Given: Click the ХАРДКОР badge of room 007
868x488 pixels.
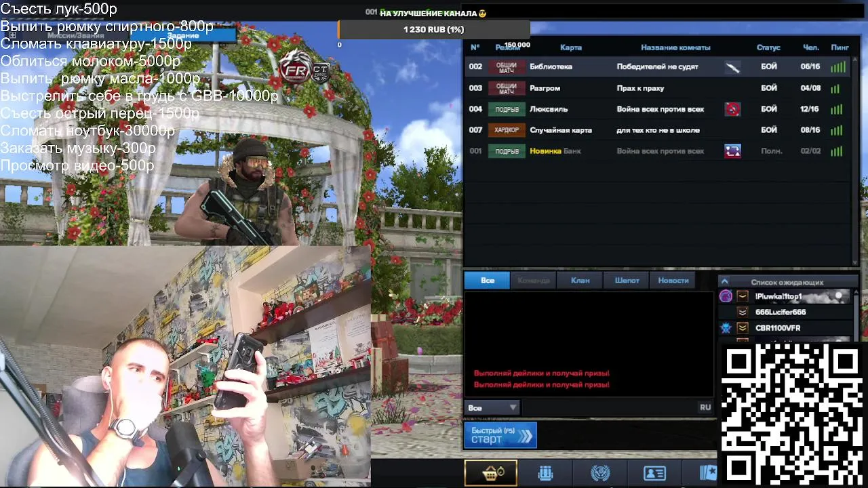Looking at the screenshot, I should tap(507, 130).
